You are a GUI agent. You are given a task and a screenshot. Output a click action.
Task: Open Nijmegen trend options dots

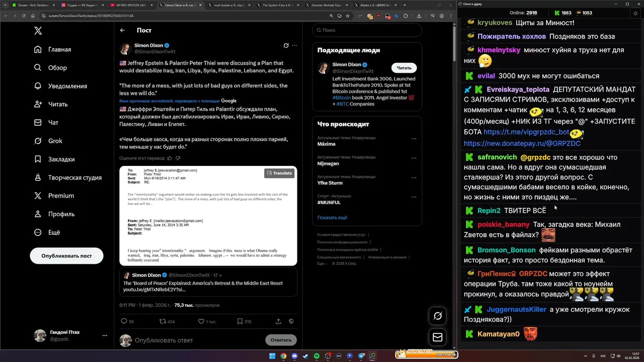(x=414, y=158)
